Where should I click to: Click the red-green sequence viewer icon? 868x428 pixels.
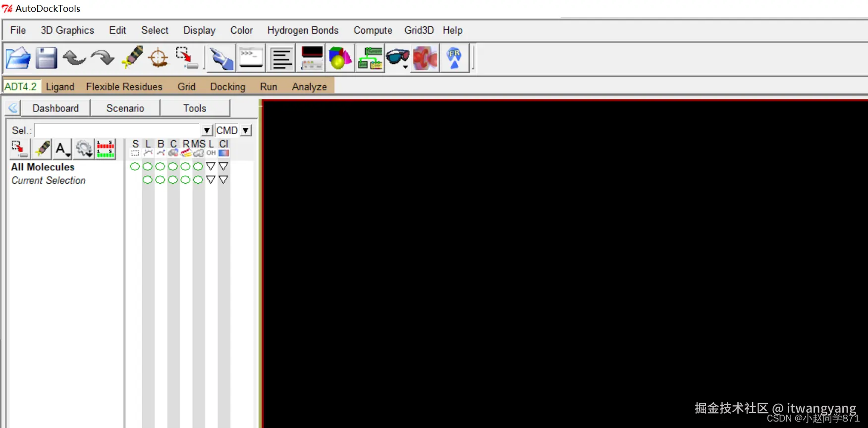pos(106,149)
